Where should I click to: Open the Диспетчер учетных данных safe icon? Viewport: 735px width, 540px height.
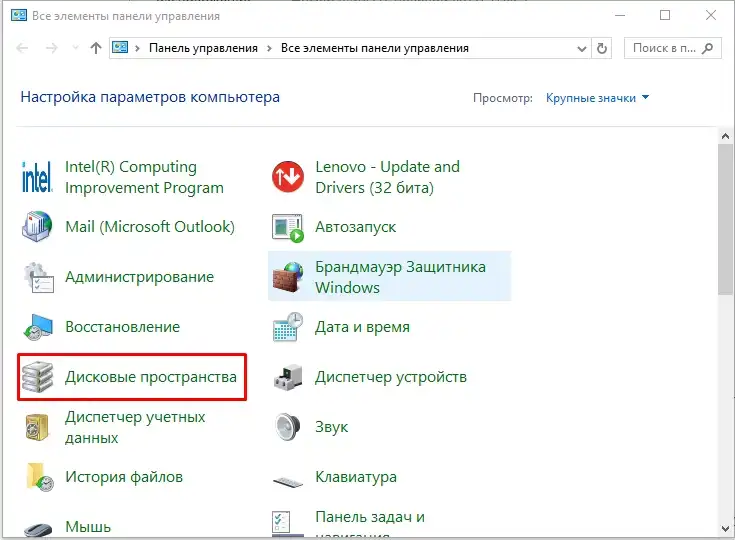(37, 427)
